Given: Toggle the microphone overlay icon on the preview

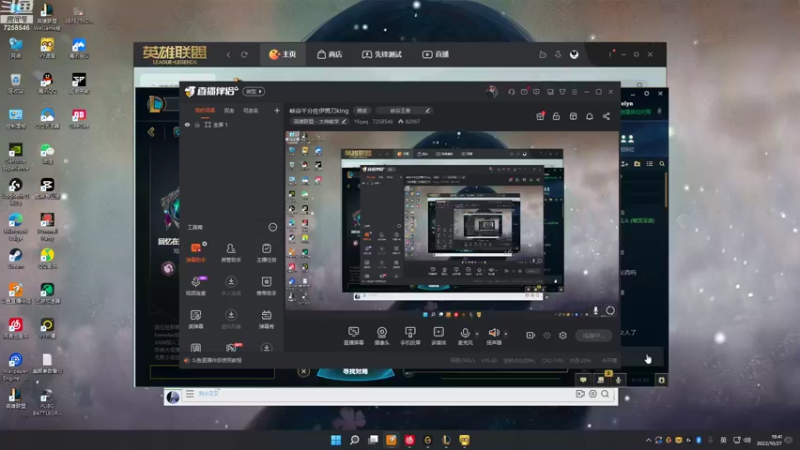Looking at the screenshot, I should tap(595, 310).
